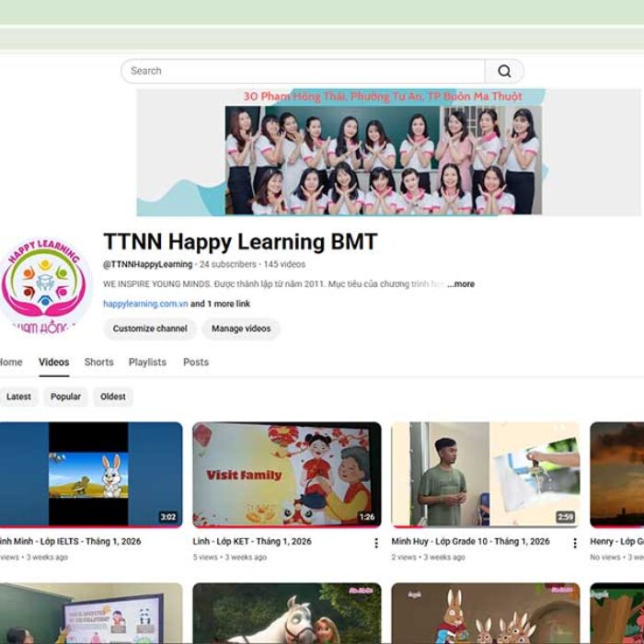Open the three-dot menu for Linh KET video
This screenshot has width=644, height=644.
[x=375, y=543]
